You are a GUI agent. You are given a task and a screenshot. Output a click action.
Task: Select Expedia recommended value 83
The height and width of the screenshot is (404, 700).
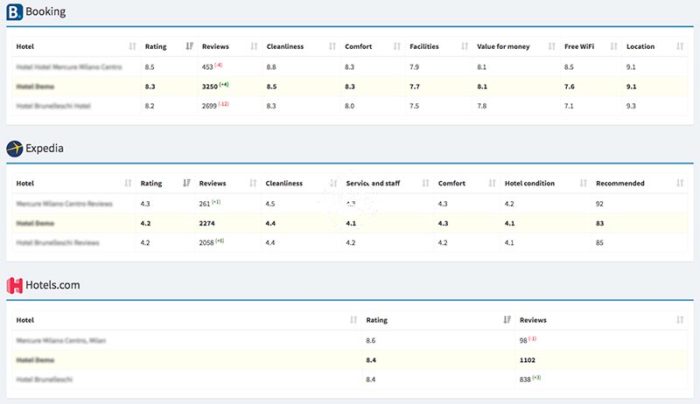tap(600, 223)
